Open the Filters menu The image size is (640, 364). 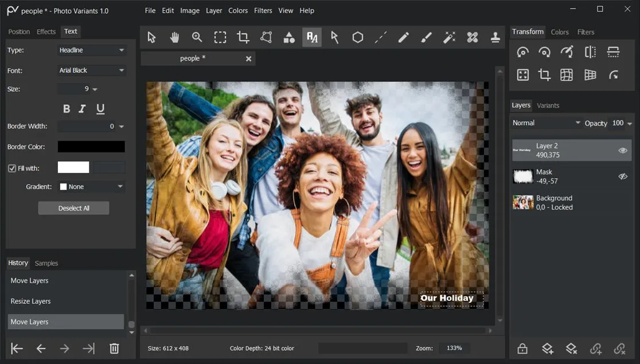(x=263, y=10)
